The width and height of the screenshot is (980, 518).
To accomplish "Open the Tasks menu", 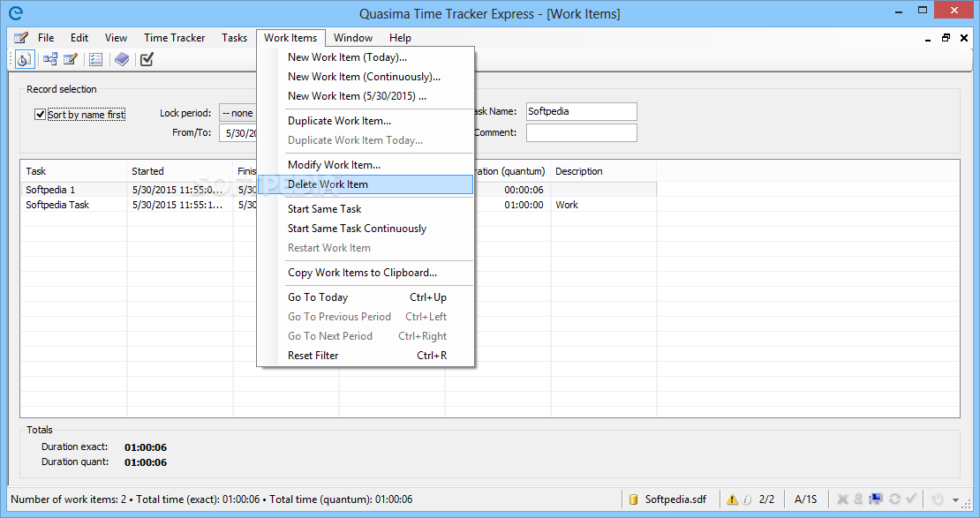I will tap(234, 37).
